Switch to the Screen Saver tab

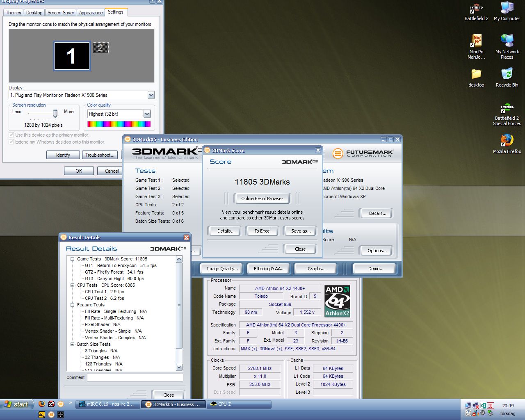[61, 13]
